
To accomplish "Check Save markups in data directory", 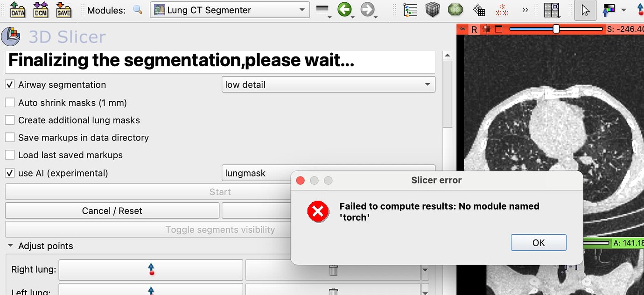I will coord(9,137).
